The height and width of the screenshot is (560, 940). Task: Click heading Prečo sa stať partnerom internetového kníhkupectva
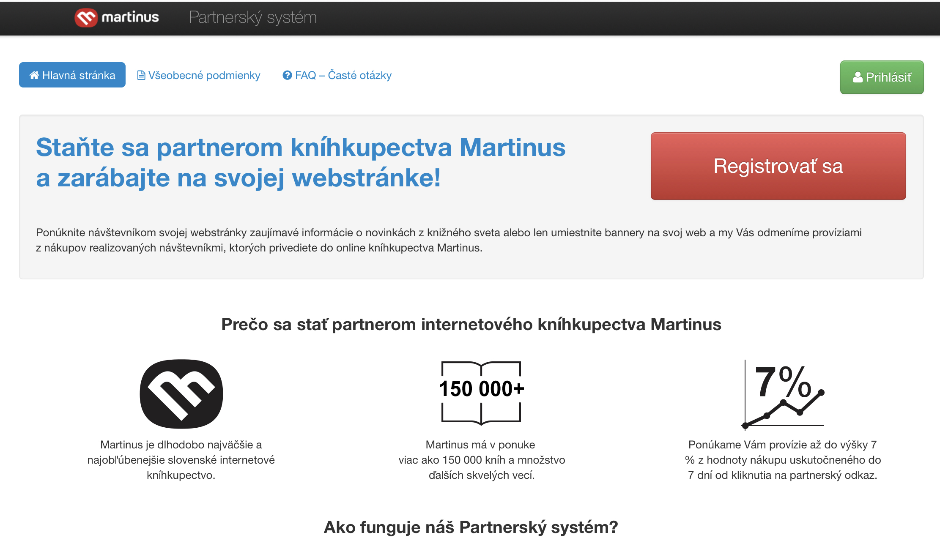[471, 324]
